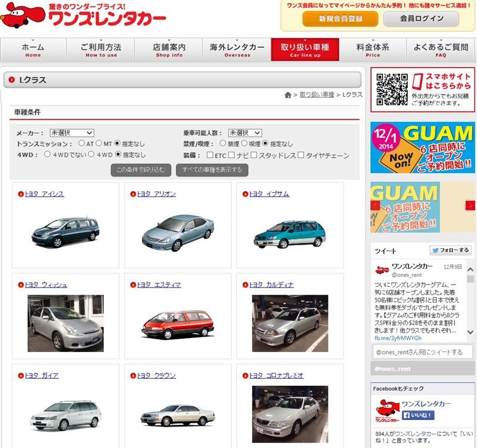Image resolution: width=477 pixels, height=448 pixels.
Task: Open the 海外レンタカー Overseas tab
Action: [x=237, y=50]
